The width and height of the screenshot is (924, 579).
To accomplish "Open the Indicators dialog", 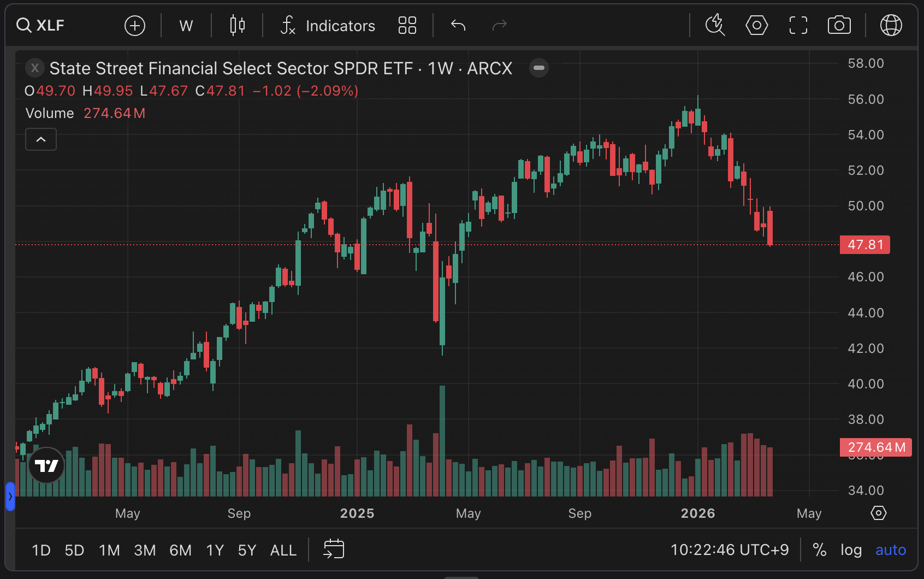I will pyautogui.click(x=328, y=26).
